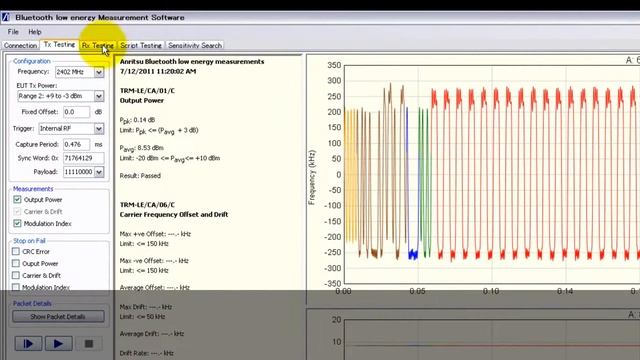
Task: Click the Fixed Offset input field
Action: [76, 112]
